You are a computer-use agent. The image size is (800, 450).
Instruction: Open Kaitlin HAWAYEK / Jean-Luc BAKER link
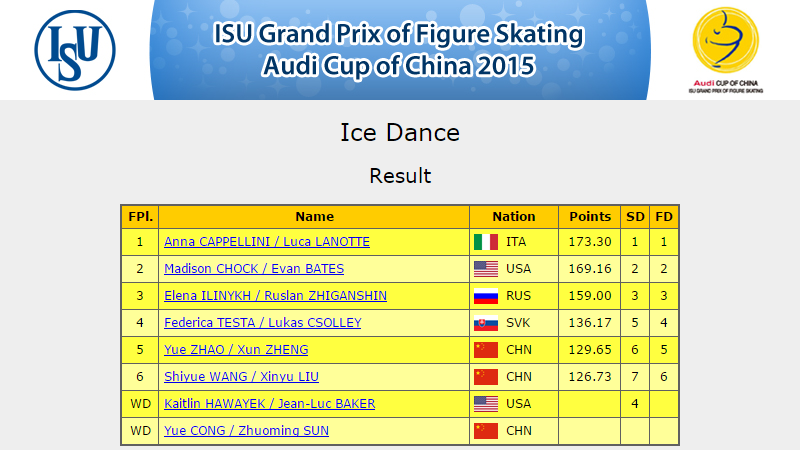tap(269, 404)
